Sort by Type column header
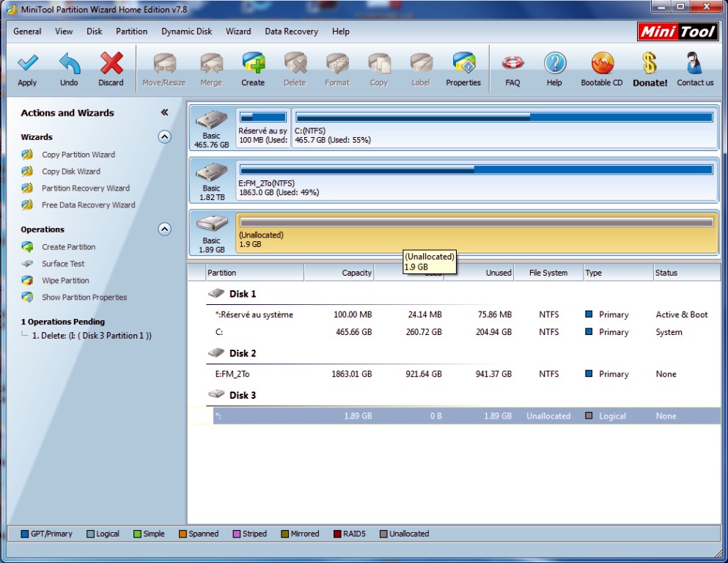Viewport: 728px width, 563px height. tap(618, 273)
